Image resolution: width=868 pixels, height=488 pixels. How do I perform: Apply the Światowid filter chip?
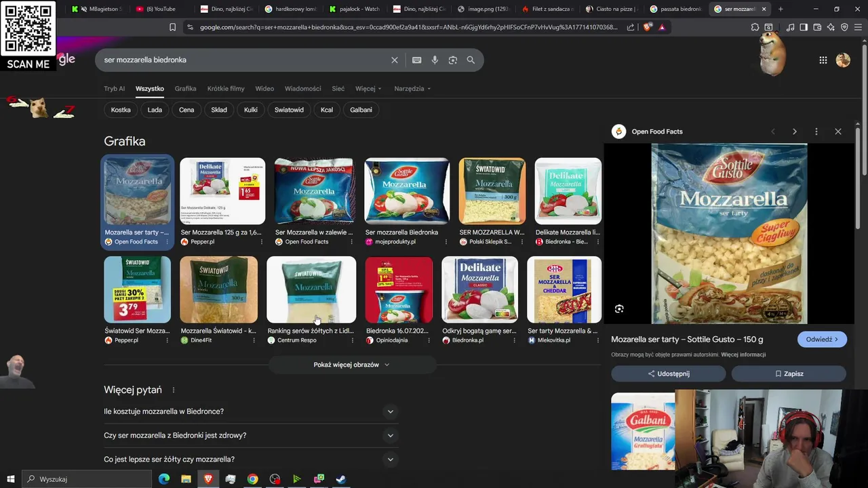(x=289, y=110)
